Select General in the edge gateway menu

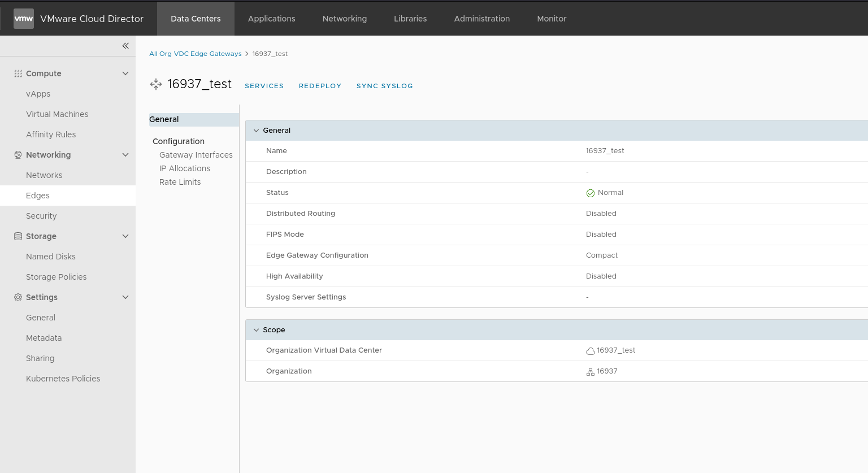[194, 119]
